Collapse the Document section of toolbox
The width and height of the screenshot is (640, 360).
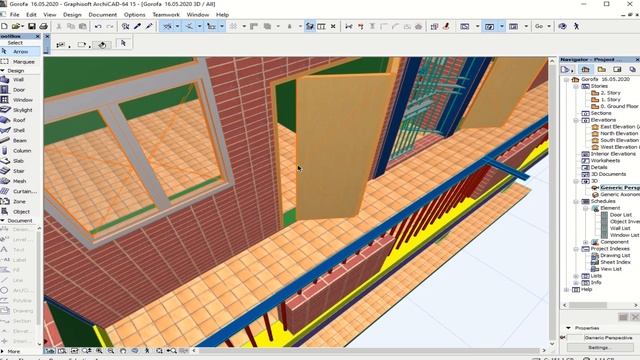tap(3, 221)
